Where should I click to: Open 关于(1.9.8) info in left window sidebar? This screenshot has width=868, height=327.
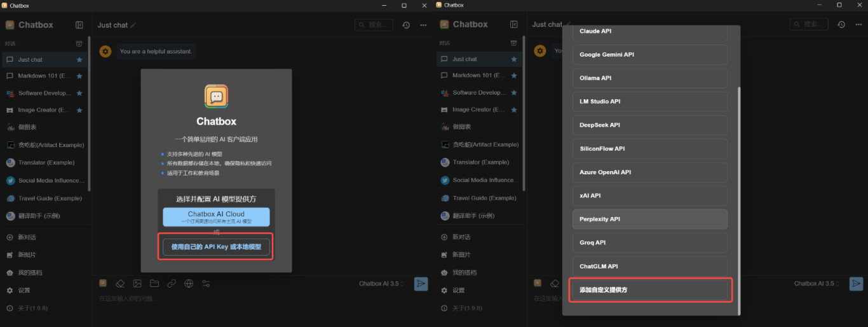(x=10, y=308)
